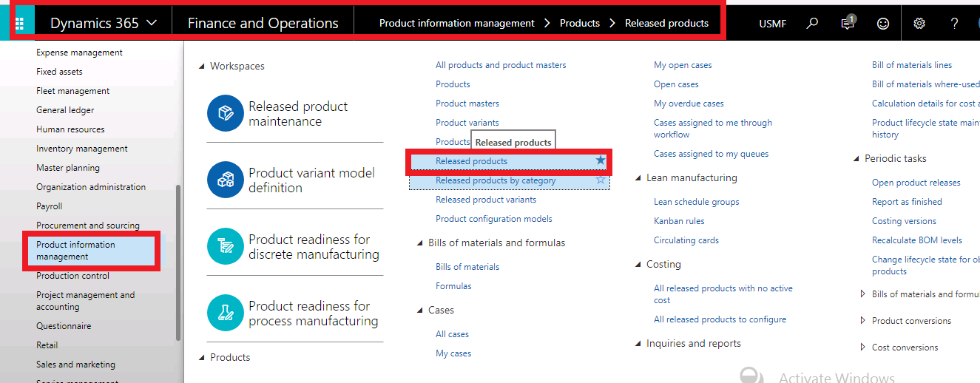Expand the Cost conversions group
The height and width of the screenshot is (383, 980).
click(x=863, y=348)
